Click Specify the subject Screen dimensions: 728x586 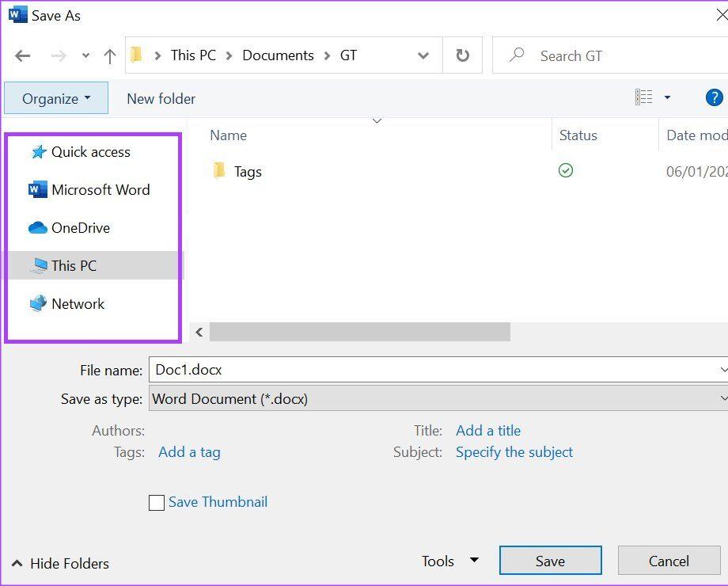pos(514,451)
